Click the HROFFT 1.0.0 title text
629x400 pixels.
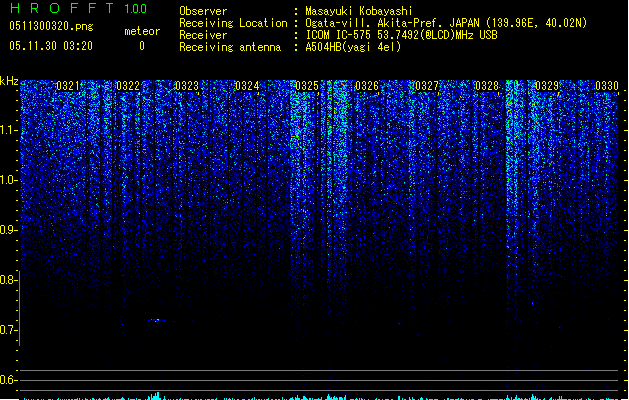click(78, 8)
